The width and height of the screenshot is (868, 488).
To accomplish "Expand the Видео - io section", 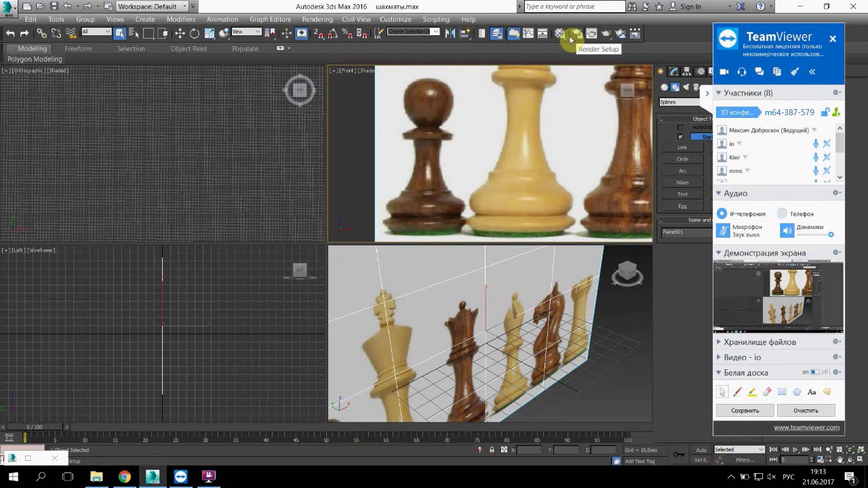I will point(719,357).
